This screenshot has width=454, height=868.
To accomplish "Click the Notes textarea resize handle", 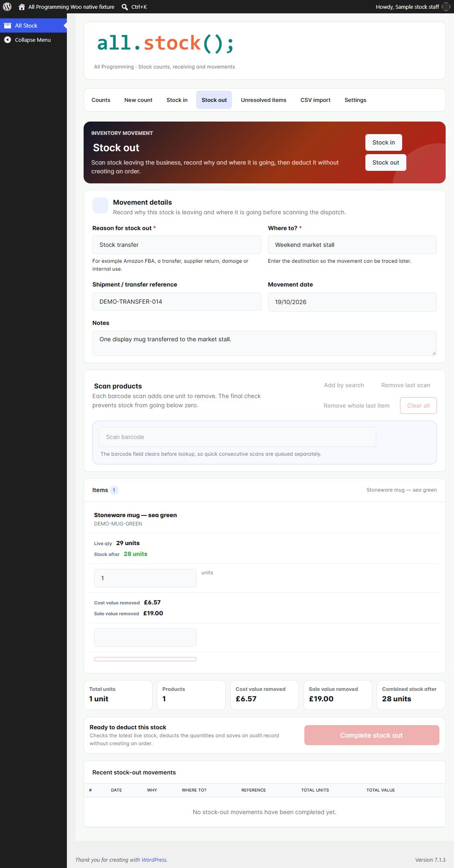I will point(434,353).
